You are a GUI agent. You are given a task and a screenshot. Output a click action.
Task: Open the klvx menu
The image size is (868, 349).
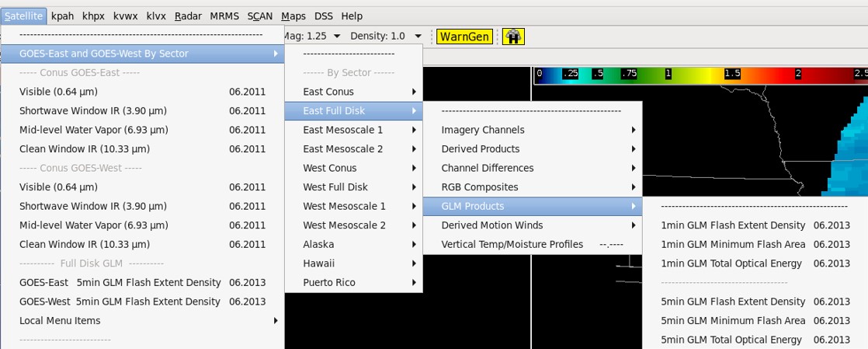coord(156,16)
